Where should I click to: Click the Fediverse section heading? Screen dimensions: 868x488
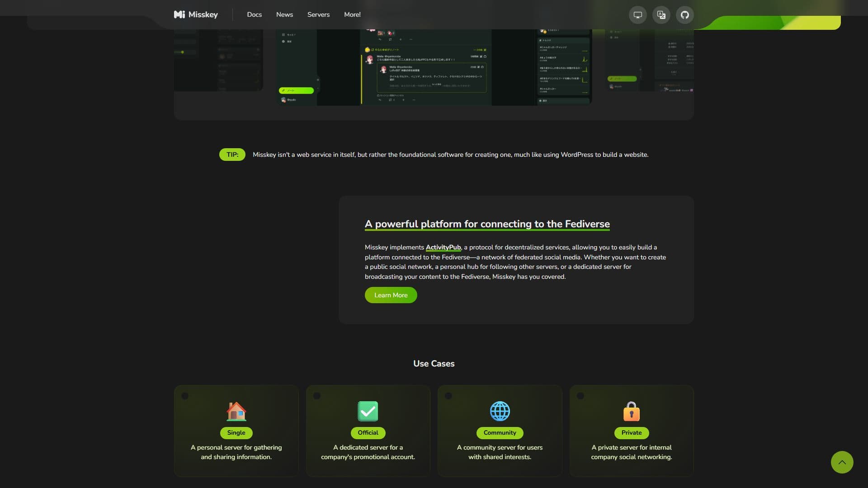[x=487, y=224]
